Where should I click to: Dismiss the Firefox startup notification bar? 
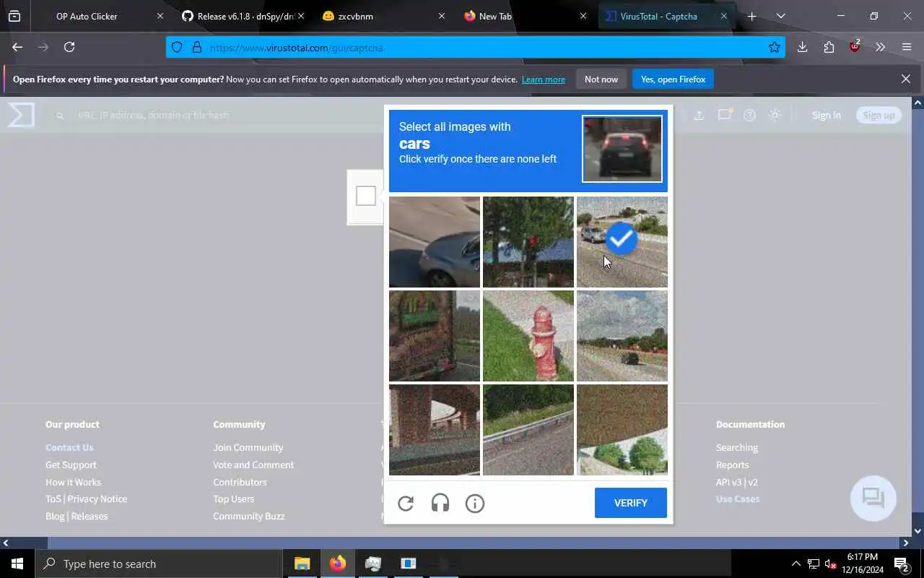click(906, 79)
